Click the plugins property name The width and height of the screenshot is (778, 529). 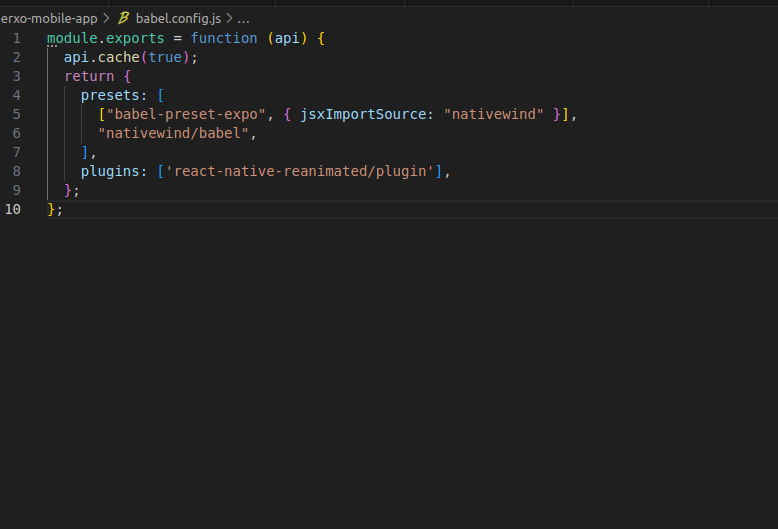click(x=110, y=171)
